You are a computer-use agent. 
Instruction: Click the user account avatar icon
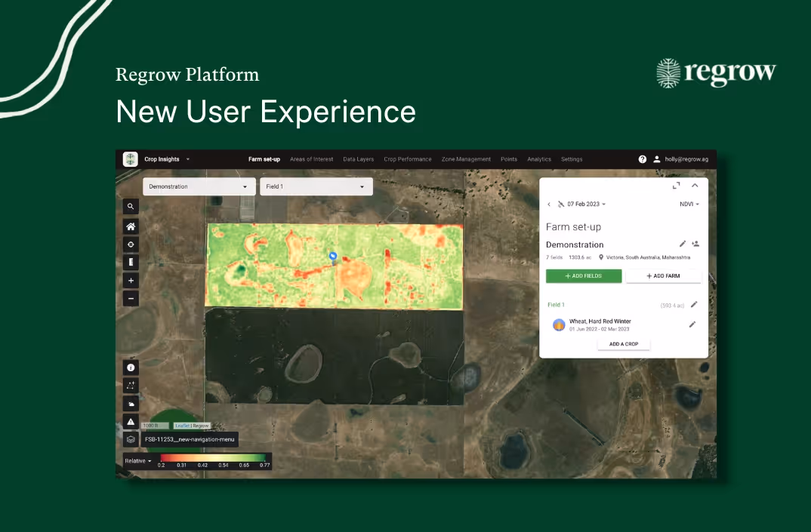[657, 159]
